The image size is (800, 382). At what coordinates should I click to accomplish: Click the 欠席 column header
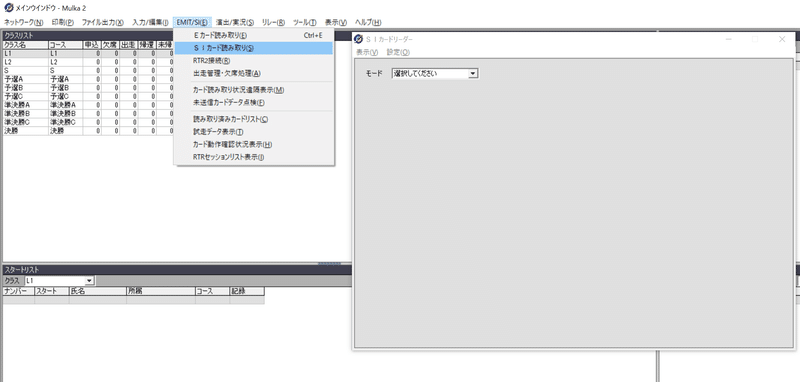111,45
